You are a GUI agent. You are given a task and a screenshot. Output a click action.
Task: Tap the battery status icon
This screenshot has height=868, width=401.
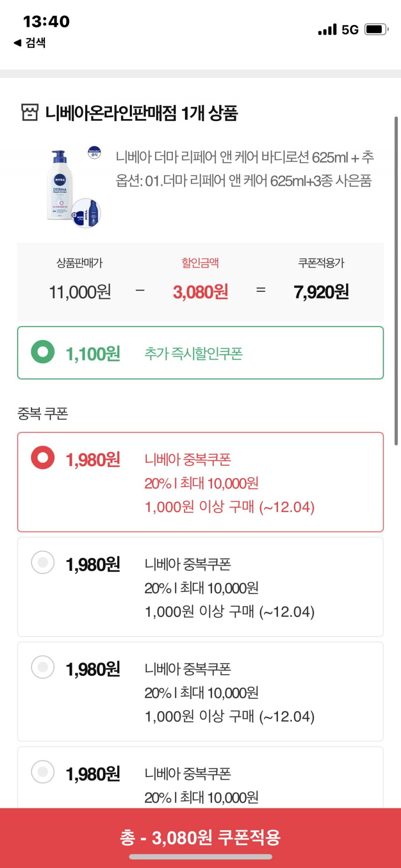click(376, 29)
